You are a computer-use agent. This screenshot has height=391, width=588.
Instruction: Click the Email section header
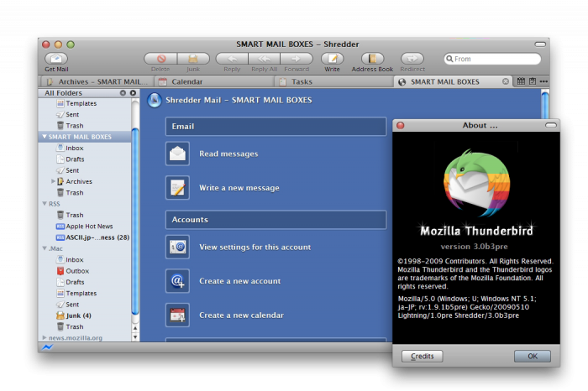point(276,126)
